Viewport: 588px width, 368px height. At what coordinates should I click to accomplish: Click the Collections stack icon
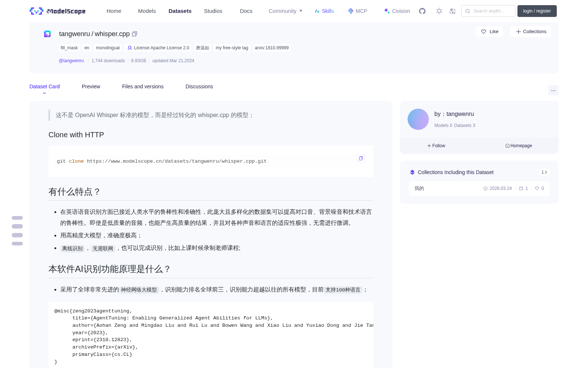pyautogui.click(x=412, y=172)
